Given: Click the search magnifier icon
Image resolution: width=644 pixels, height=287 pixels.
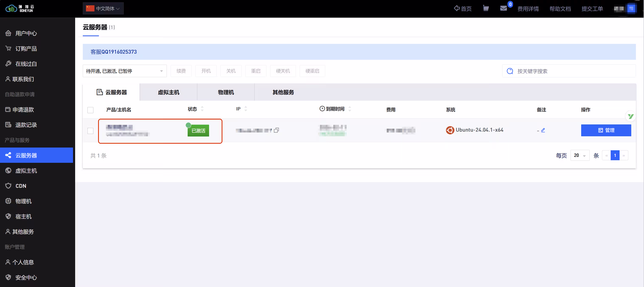Looking at the screenshot, I should click(x=510, y=71).
